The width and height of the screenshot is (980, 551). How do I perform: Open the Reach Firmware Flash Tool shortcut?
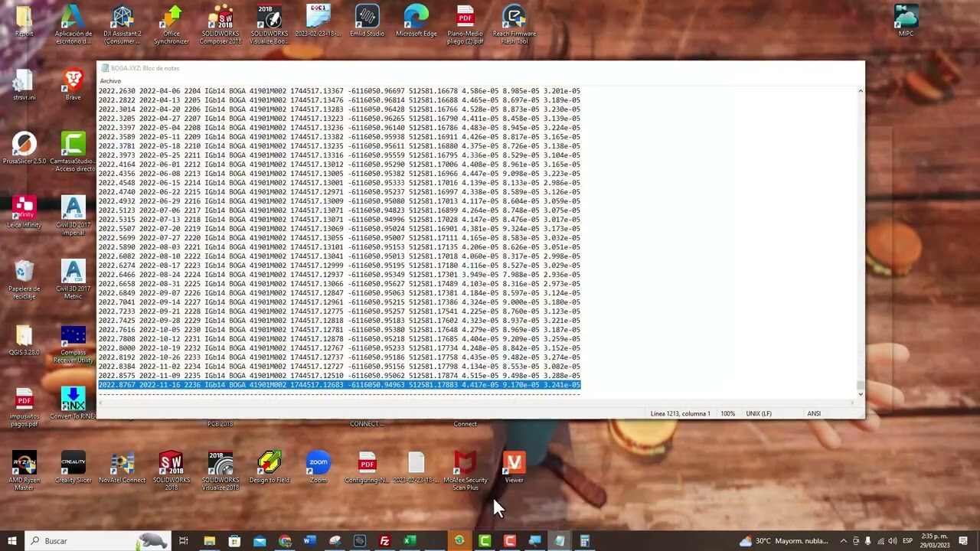pos(514,24)
